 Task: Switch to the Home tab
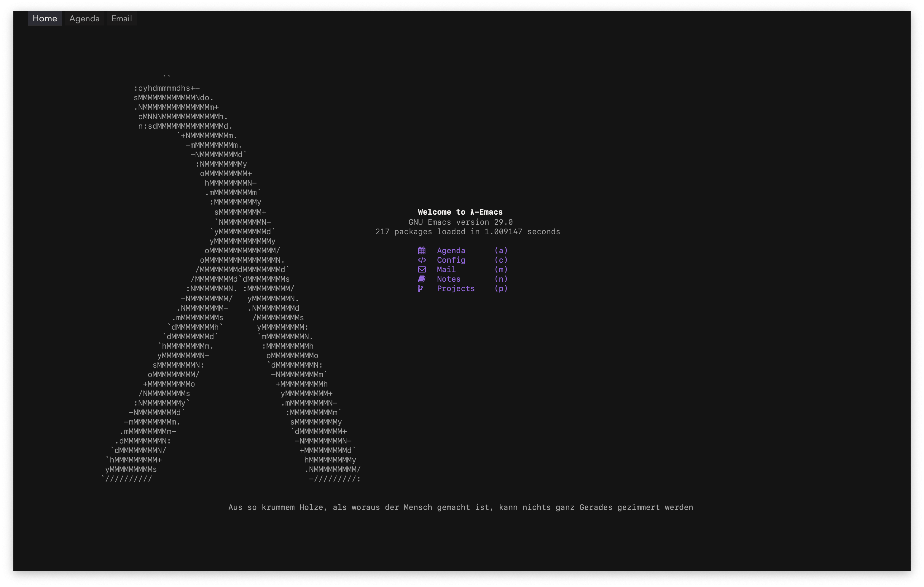click(x=44, y=18)
